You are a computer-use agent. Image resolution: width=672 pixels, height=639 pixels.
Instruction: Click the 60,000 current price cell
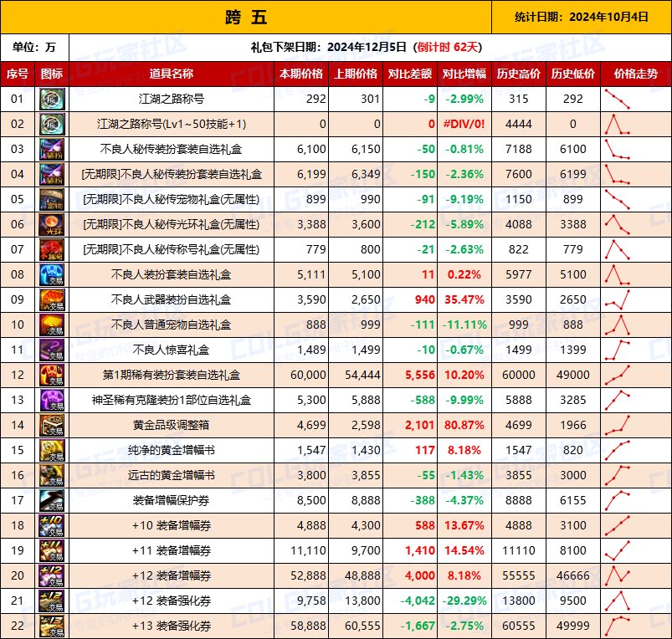[x=301, y=375]
